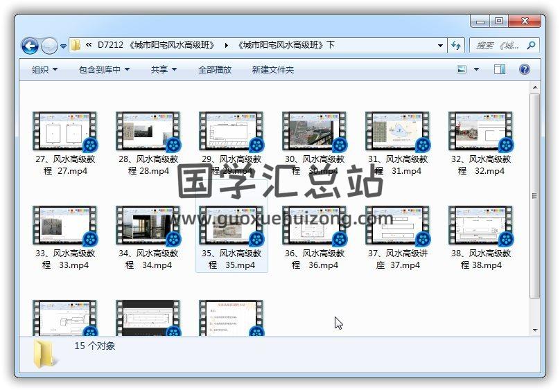This screenshot has height=392, width=560.
Task: Select video thumbnail 27、风水高级教程 27.mp4
Action: click(65, 132)
